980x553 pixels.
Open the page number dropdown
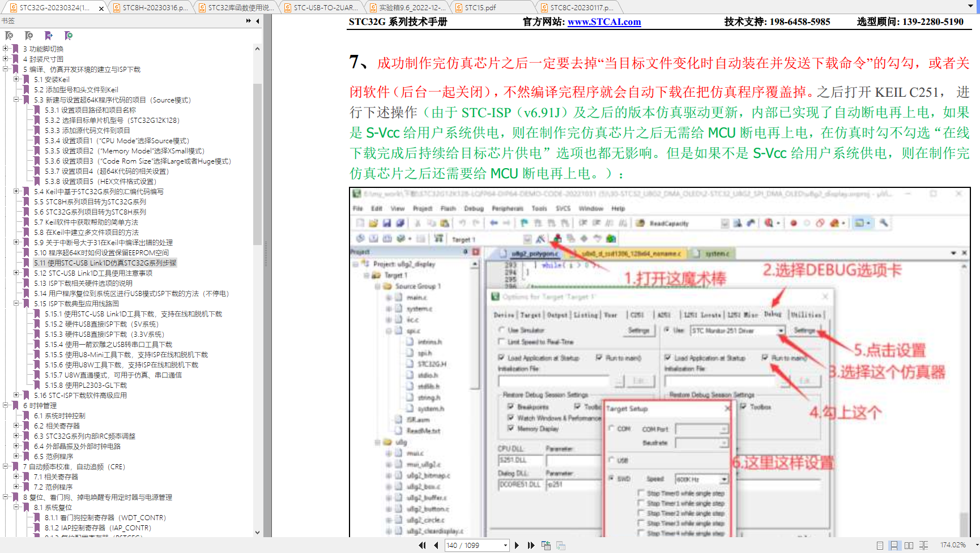(505, 545)
